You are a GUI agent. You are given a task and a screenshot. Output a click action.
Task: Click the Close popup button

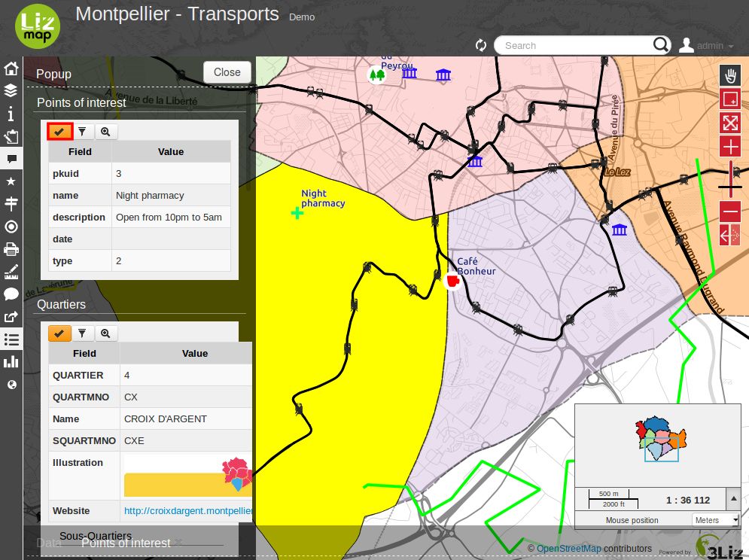tap(227, 72)
